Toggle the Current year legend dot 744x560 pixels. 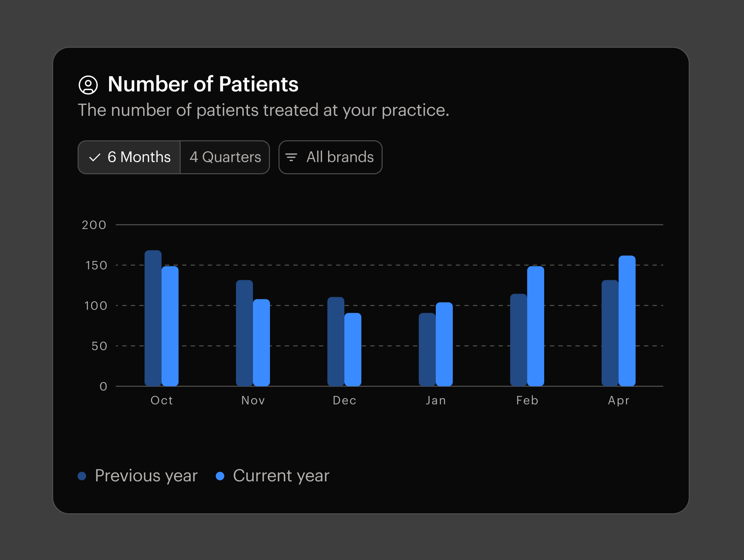tap(220, 476)
